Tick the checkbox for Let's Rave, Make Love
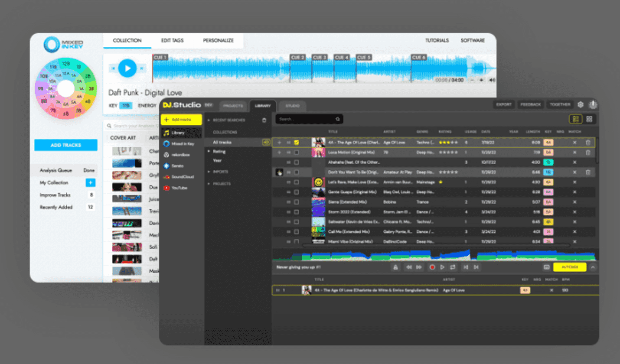This screenshot has height=364, width=620. (x=297, y=182)
